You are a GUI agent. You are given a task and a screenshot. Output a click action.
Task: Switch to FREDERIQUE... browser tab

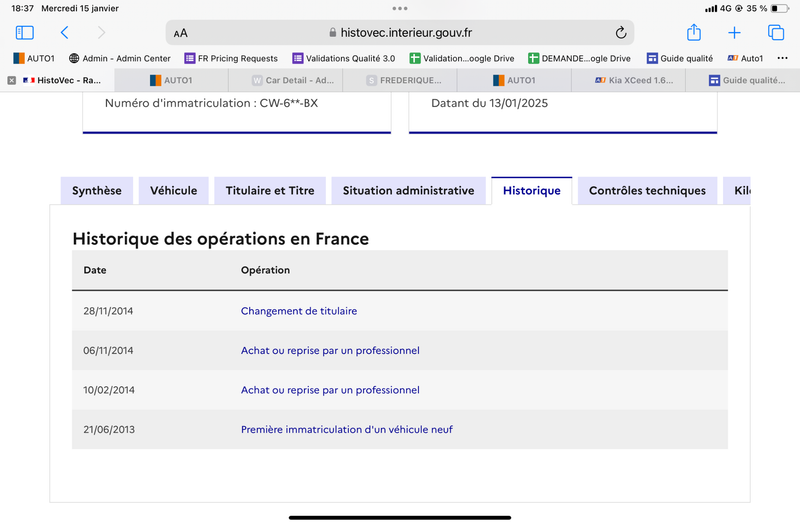[400, 80]
